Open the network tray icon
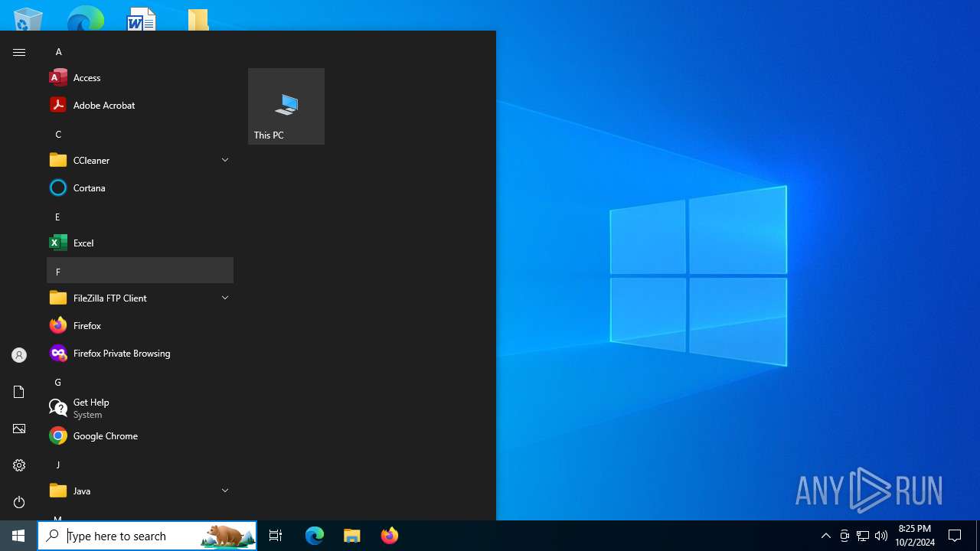The image size is (980, 551). click(863, 536)
